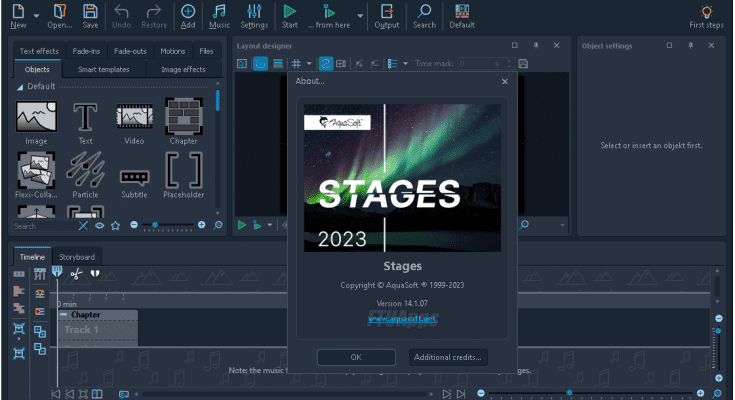This screenshot has width=735, height=400.
Task: Adjust the horizontal timeline zoom slider
Action: point(569,392)
